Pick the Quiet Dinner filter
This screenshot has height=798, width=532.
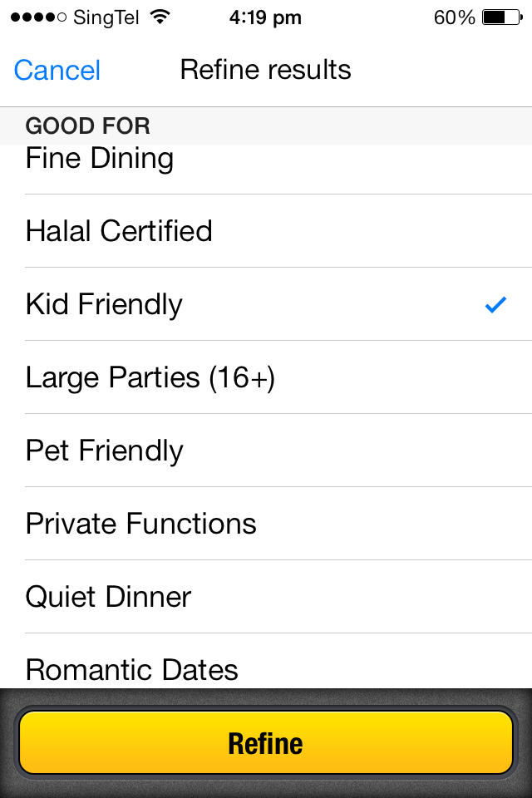[266, 597]
